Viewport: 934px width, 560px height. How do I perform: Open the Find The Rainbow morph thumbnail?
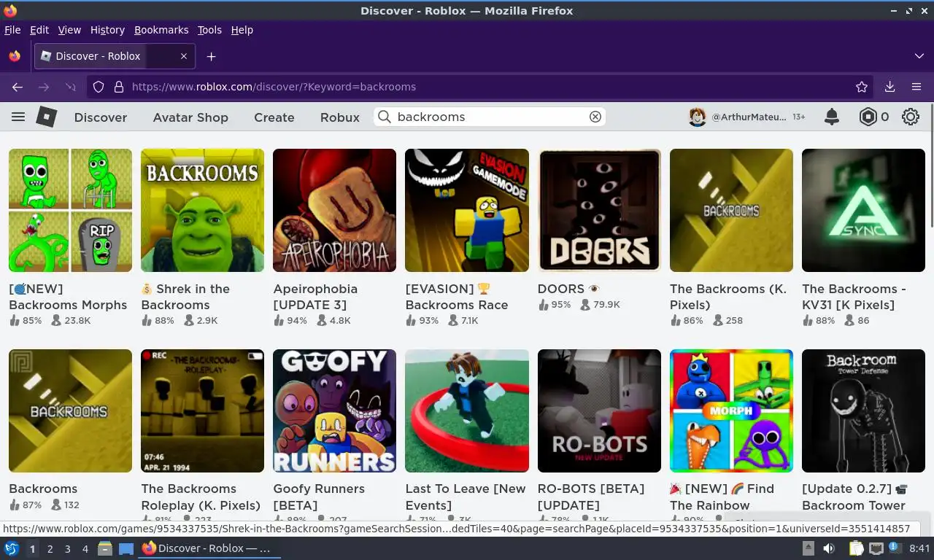pos(731,411)
